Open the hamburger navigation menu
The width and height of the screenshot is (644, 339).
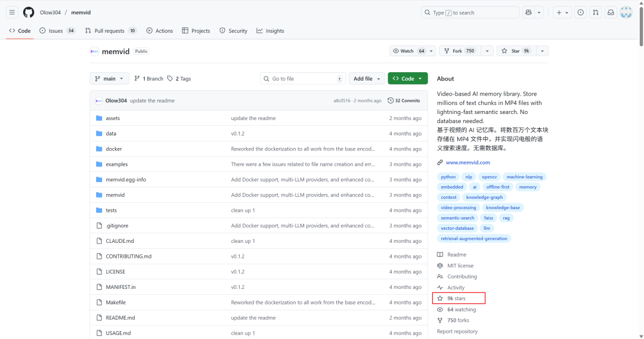[12, 13]
